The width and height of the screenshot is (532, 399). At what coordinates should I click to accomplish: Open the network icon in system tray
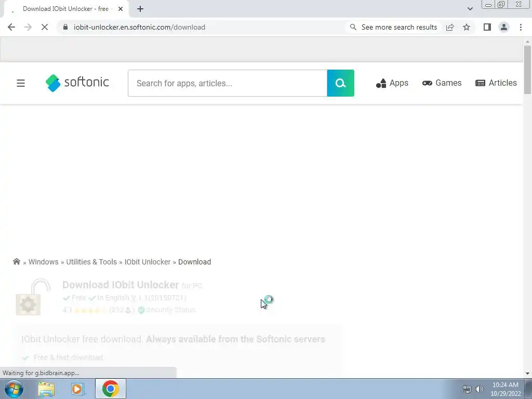[x=467, y=389]
